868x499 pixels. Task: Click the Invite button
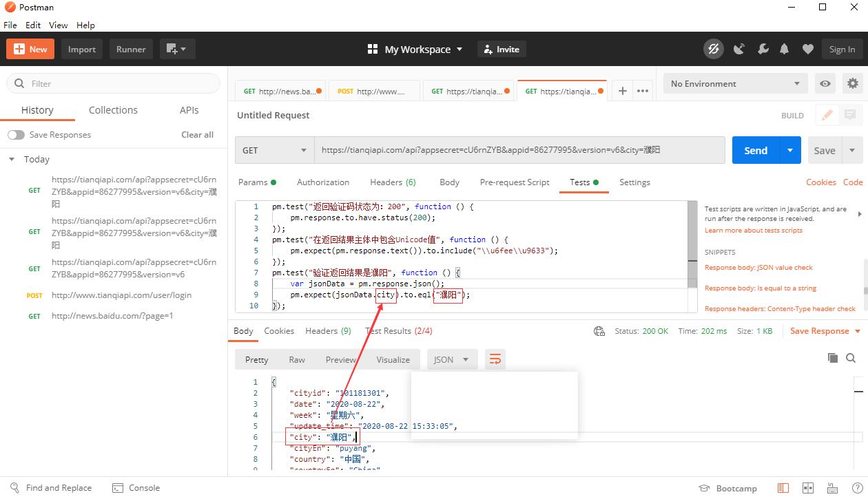click(x=502, y=49)
